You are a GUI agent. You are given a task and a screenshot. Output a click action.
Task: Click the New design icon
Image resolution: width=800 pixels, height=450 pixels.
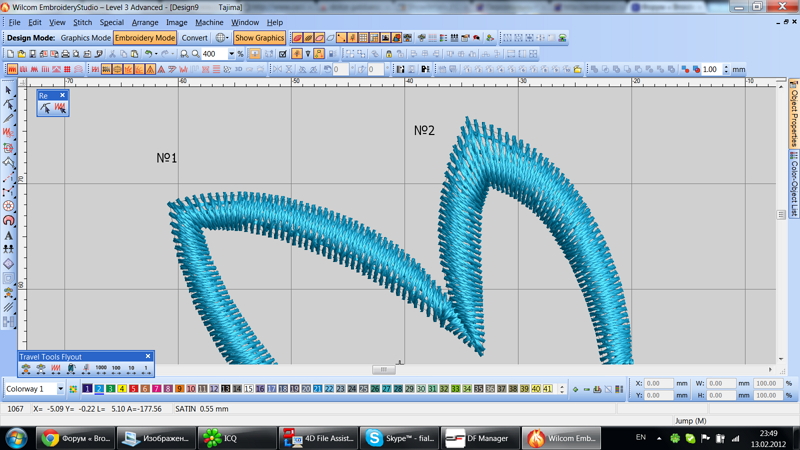[10, 54]
